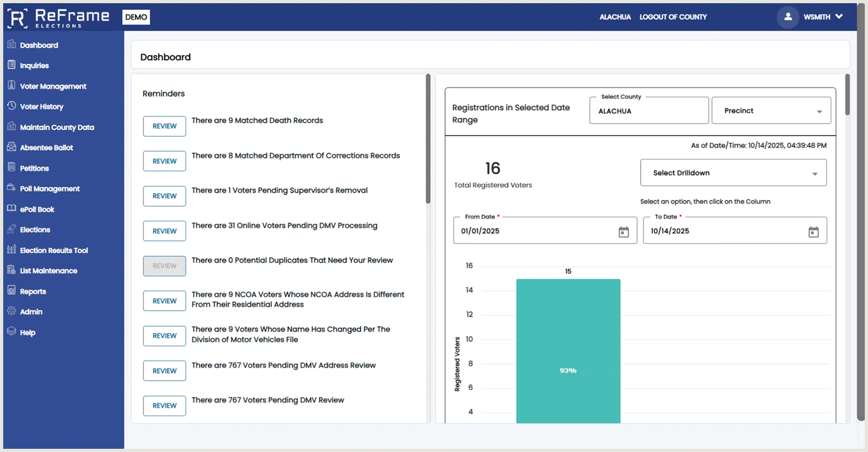Click the Logout of County link
The width and height of the screenshot is (868, 452).
pyautogui.click(x=673, y=17)
